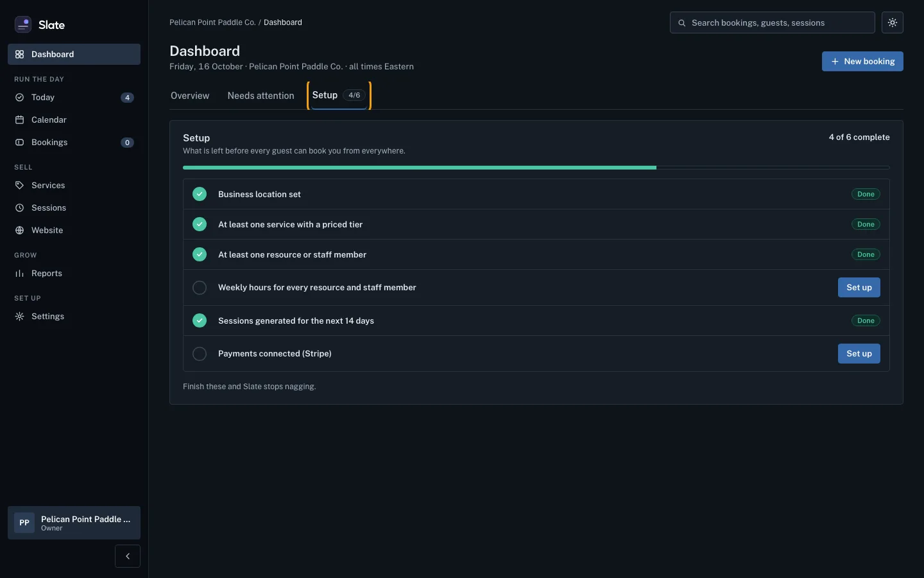This screenshot has width=924, height=578.
Task: Open Website in the sidebar
Action: coord(74,231)
